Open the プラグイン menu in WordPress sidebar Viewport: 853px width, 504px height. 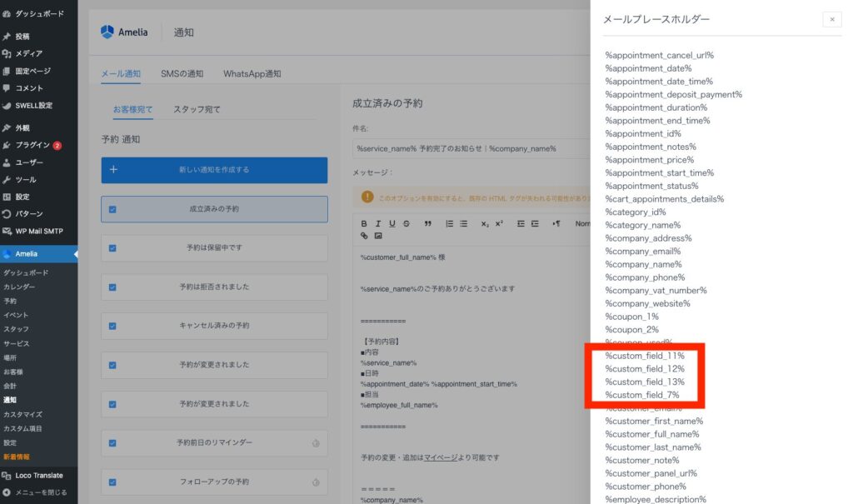[x=32, y=145]
